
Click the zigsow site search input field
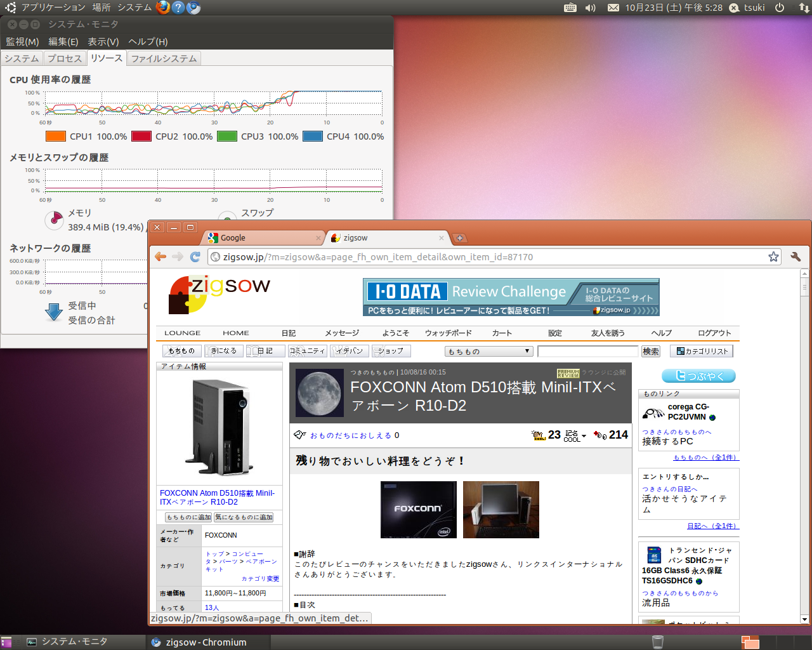[588, 351]
